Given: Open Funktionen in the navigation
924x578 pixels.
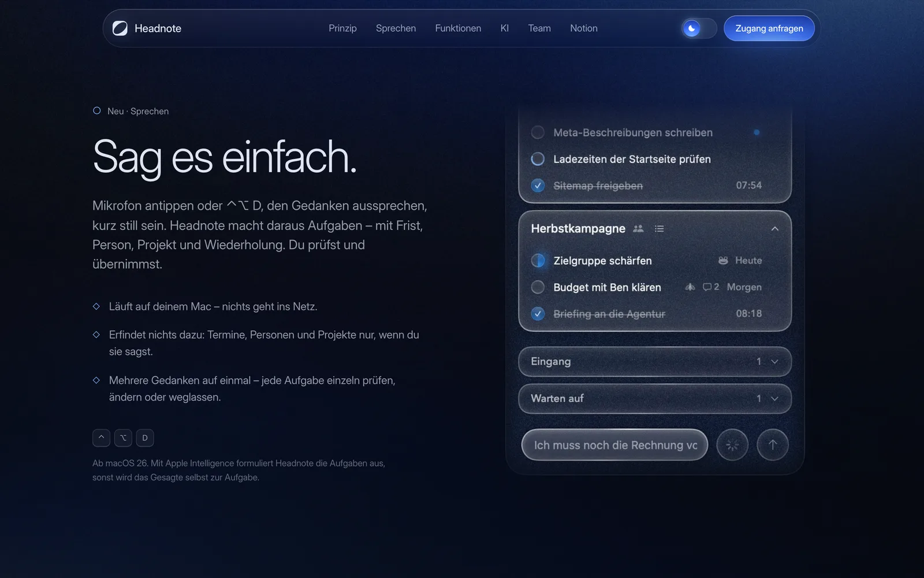Looking at the screenshot, I should click(458, 28).
